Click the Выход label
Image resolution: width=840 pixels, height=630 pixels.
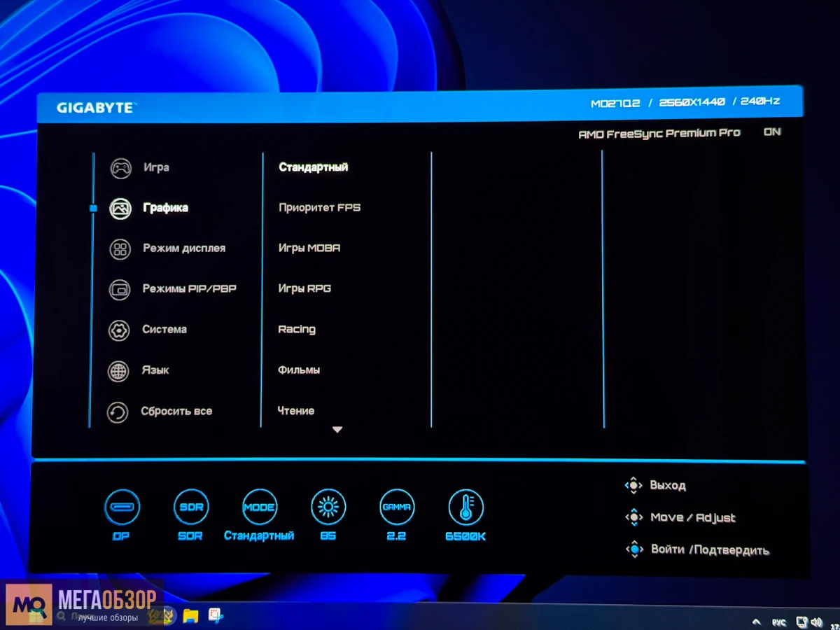point(668,485)
